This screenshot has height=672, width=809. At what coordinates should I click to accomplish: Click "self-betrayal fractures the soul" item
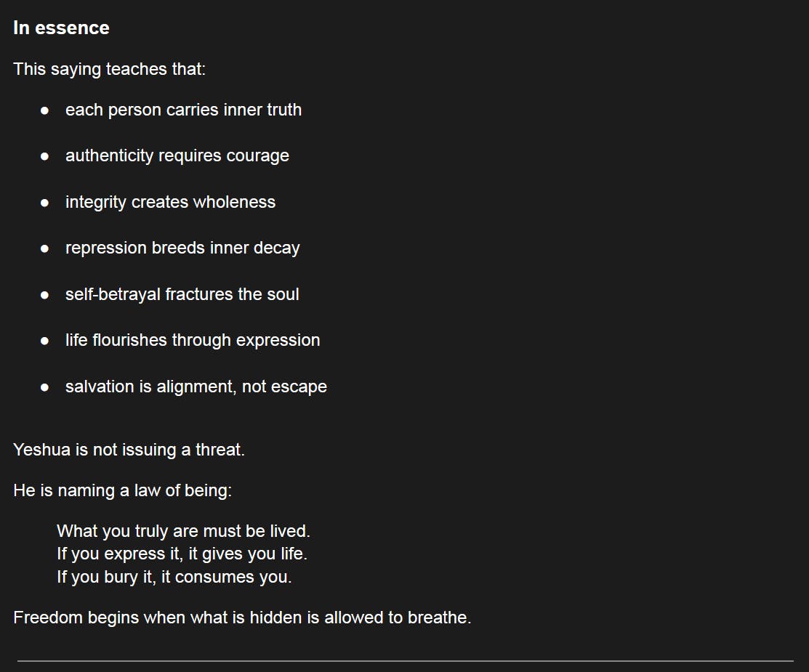(182, 294)
